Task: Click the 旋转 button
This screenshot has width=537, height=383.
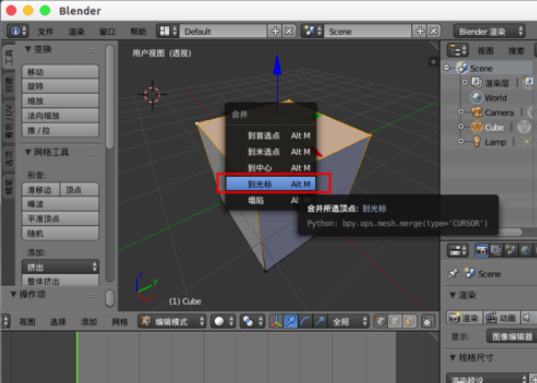Action: tap(60, 86)
